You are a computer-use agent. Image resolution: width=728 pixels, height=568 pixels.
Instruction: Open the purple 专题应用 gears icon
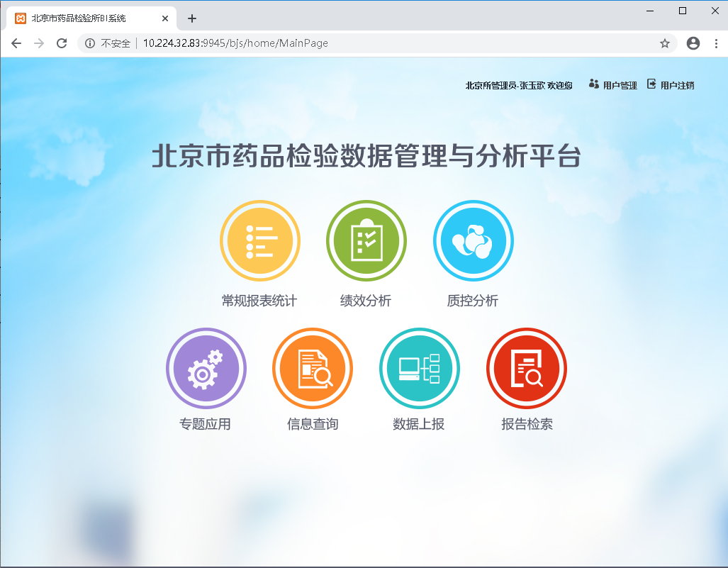tap(206, 368)
